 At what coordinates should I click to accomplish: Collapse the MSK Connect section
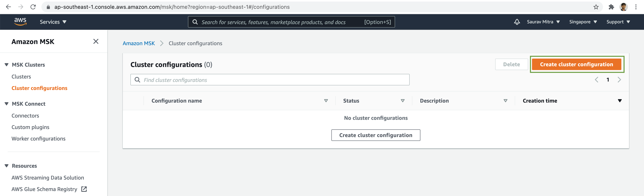tap(7, 104)
